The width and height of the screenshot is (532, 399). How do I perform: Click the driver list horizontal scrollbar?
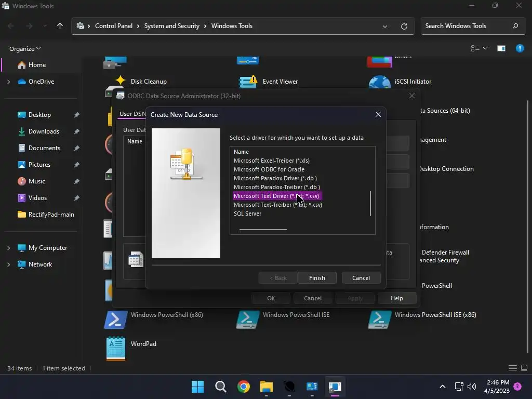click(x=263, y=230)
